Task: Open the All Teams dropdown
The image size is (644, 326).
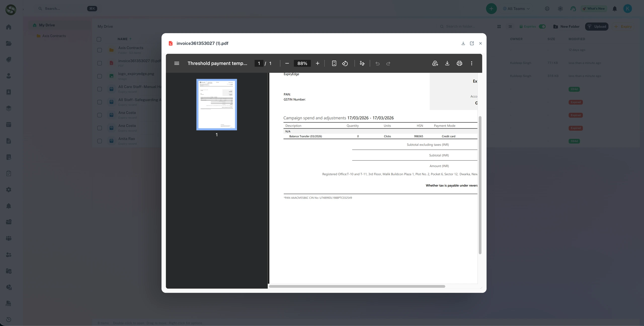Action: click(516, 9)
